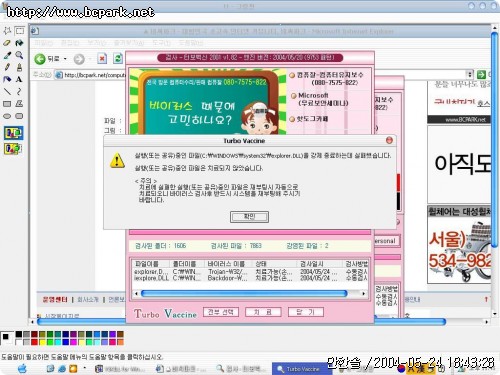Screen dimensions: 500x375
Task: Pick the cyan color swatch in palette
Action: click(x=58, y=342)
